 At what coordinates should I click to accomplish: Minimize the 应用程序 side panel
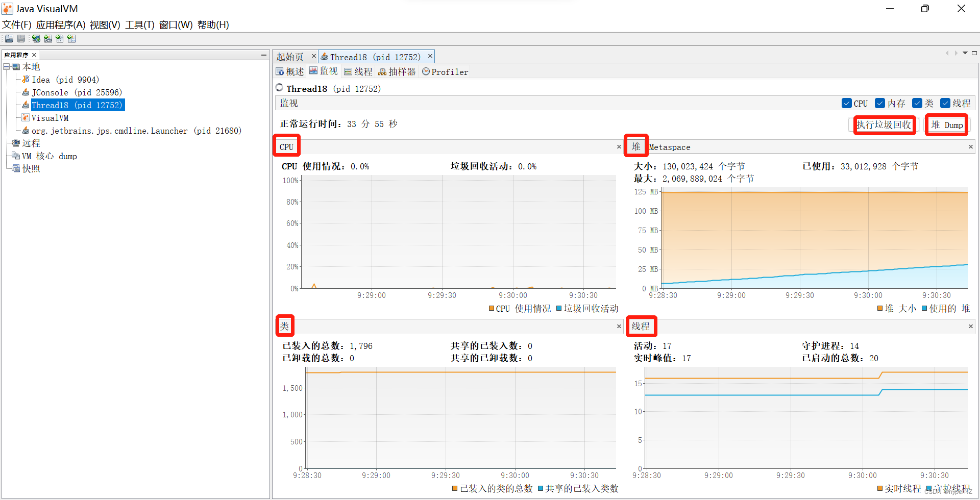[264, 55]
